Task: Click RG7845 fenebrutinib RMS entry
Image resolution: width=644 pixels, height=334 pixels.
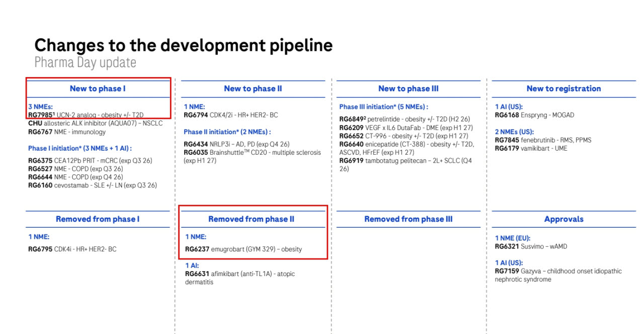Action: click(x=542, y=140)
